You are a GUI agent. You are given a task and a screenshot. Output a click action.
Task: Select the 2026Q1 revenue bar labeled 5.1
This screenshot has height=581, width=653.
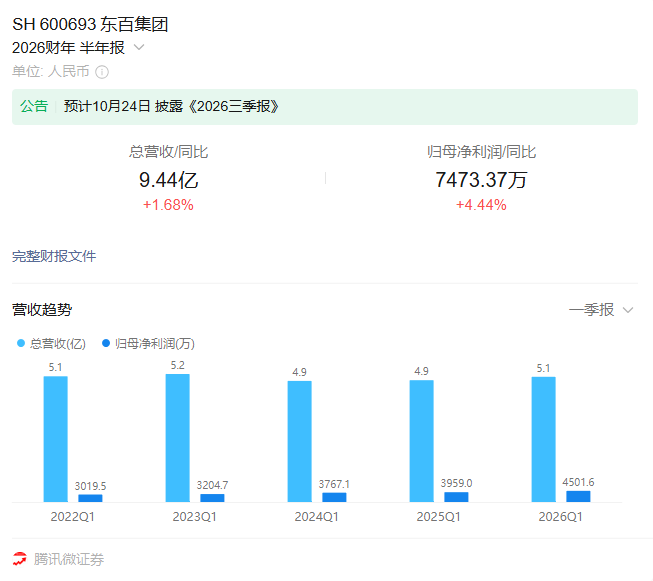[543, 439]
